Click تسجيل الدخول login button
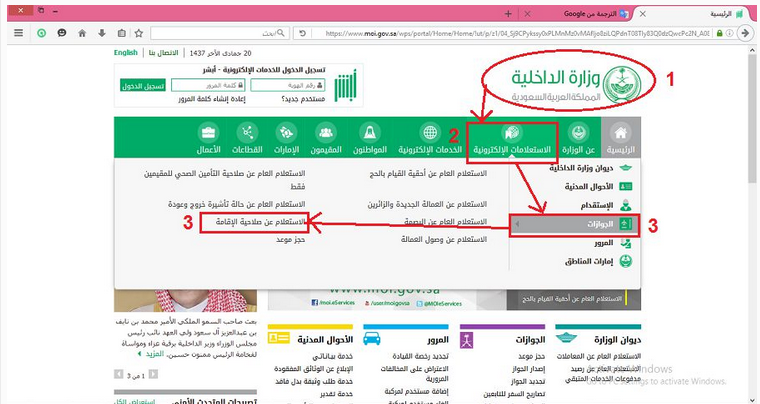The image size is (760, 404). [x=143, y=86]
